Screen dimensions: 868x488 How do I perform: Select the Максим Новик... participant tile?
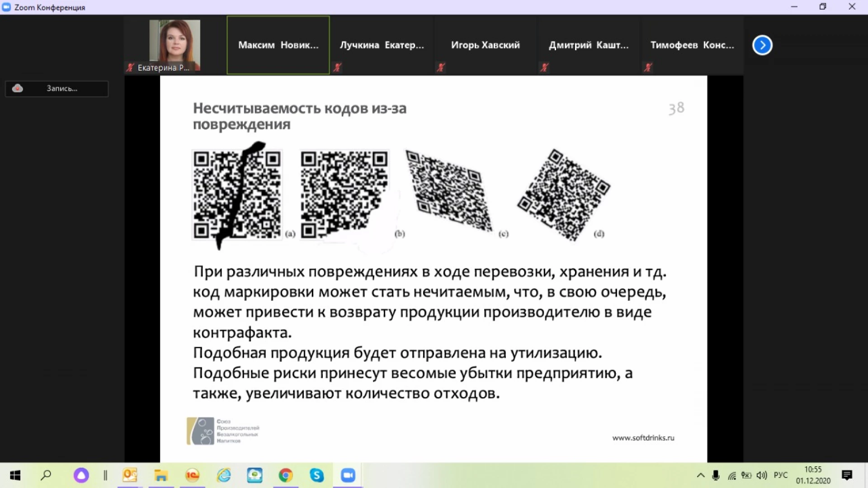[278, 45]
